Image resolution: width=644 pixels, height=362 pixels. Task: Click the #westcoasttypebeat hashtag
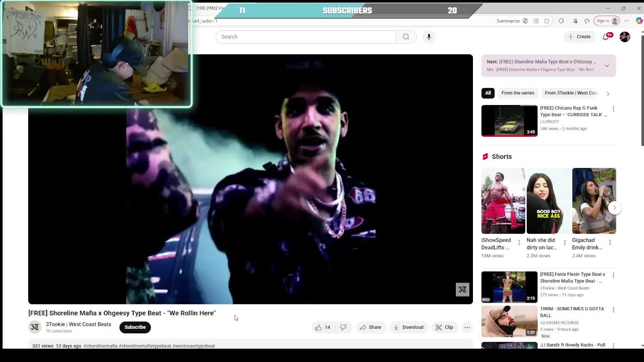tap(194, 346)
